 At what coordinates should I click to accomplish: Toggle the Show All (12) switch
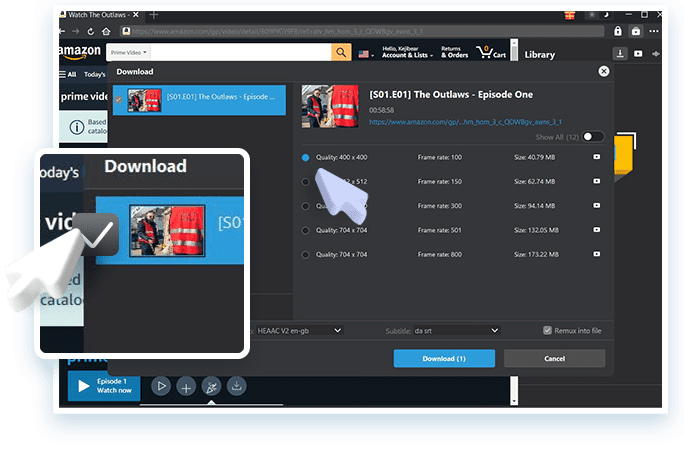point(593,137)
